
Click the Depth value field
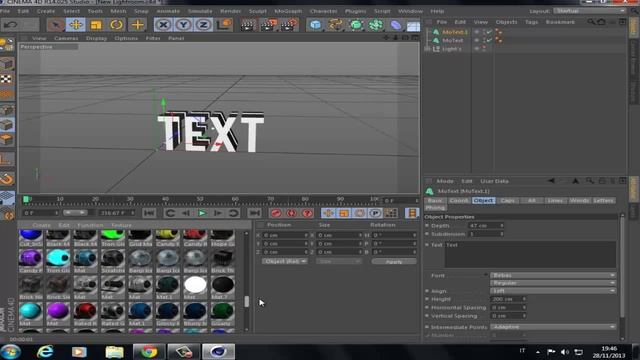coord(486,225)
